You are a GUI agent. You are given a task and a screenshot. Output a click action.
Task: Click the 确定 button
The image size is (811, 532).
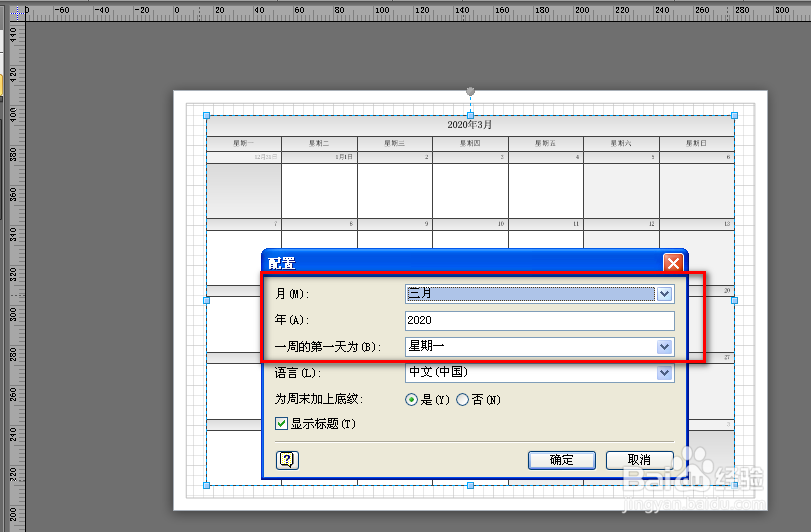tap(562, 460)
